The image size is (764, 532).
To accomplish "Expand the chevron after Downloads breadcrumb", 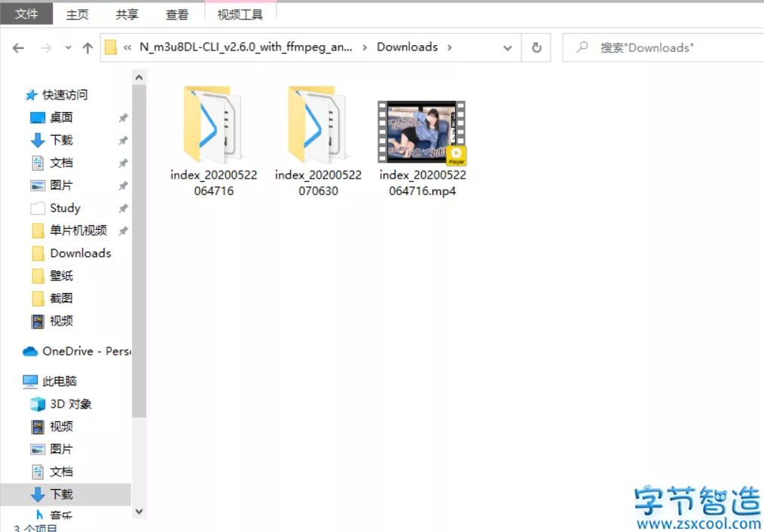I will point(449,47).
